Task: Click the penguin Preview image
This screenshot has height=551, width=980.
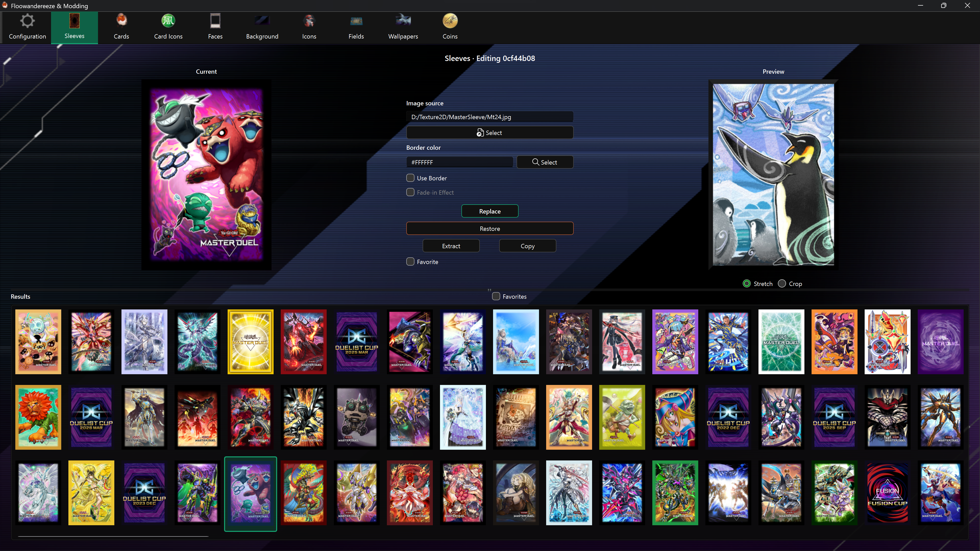Action: click(773, 175)
